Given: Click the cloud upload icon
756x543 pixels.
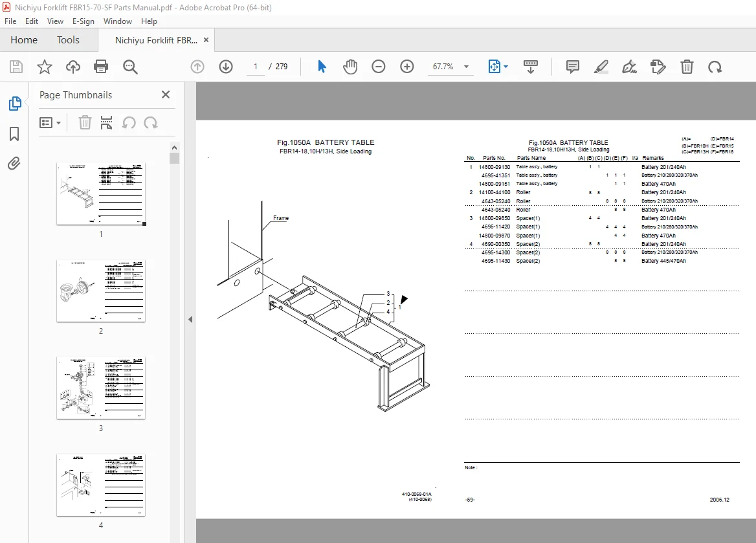Looking at the screenshot, I should pyautogui.click(x=72, y=67).
